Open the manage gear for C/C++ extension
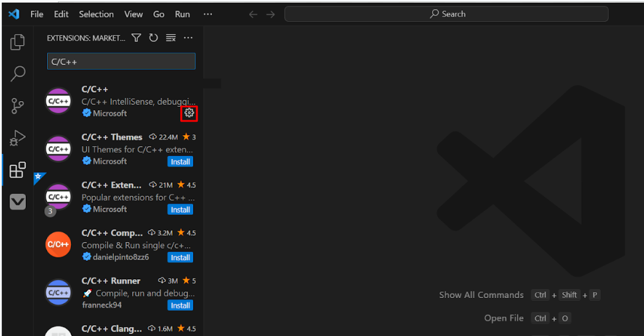644x336 pixels. pos(189,113)
